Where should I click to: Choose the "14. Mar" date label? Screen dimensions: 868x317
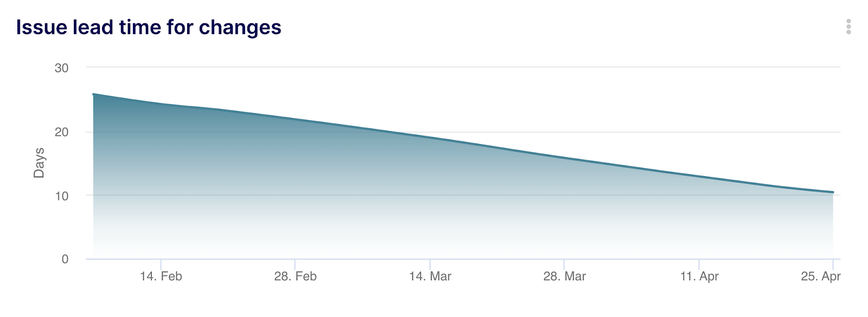[x=430, y=276]
